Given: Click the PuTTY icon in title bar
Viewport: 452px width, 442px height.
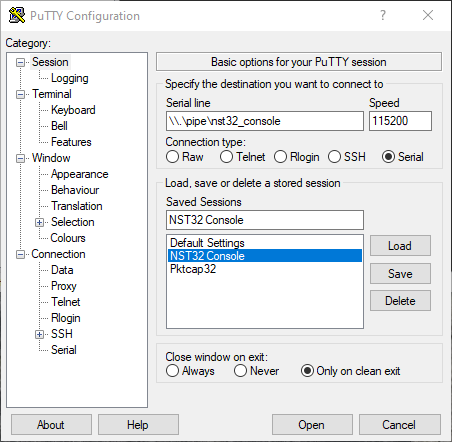Looking at the screenshot, I should coord(17,15).
